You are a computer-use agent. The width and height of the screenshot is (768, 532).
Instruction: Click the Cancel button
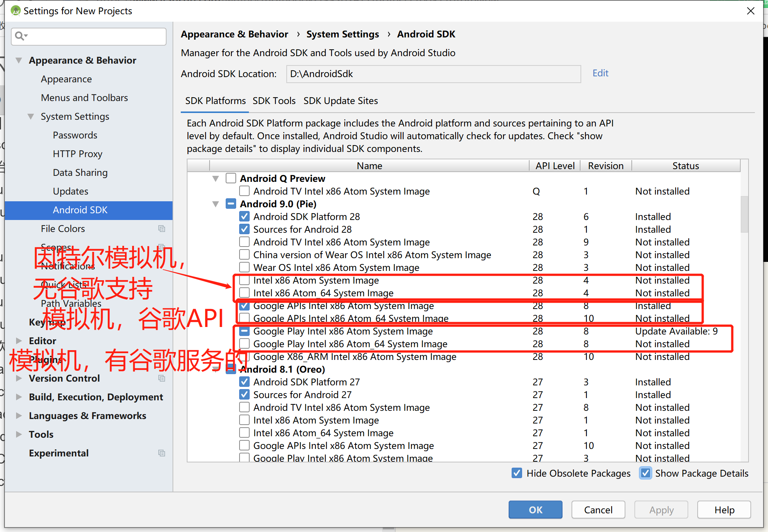pyautogui.click(x=598, y=510)
